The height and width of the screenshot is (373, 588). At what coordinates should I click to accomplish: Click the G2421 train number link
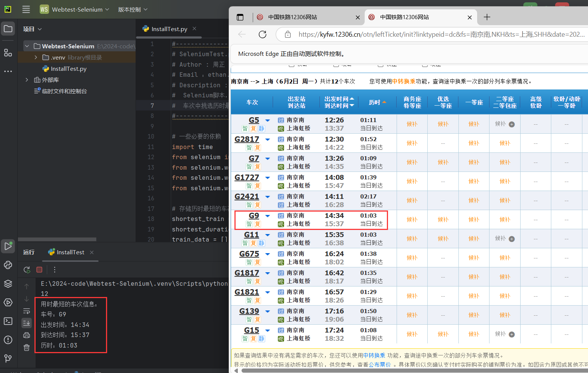coord(247,197)
